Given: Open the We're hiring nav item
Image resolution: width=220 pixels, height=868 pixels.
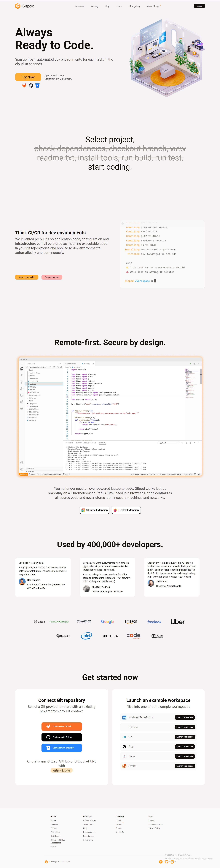Looking at the screenshot, I should (153, 6).
